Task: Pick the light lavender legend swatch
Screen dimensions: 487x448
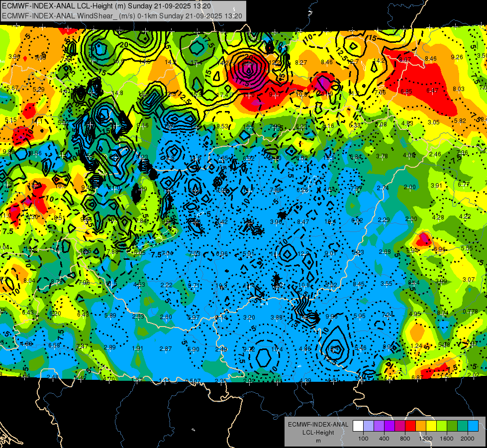Action: click(369, 426)
